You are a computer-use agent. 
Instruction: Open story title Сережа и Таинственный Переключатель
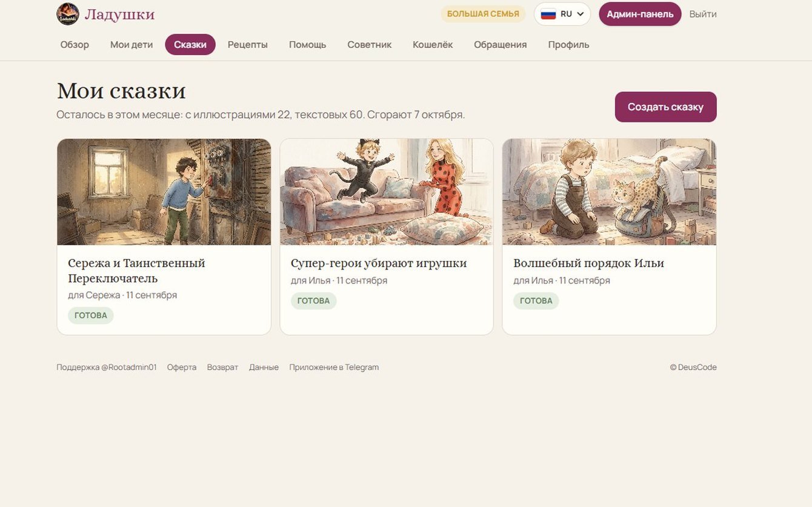pyautogui.click(x=137, y=271)
